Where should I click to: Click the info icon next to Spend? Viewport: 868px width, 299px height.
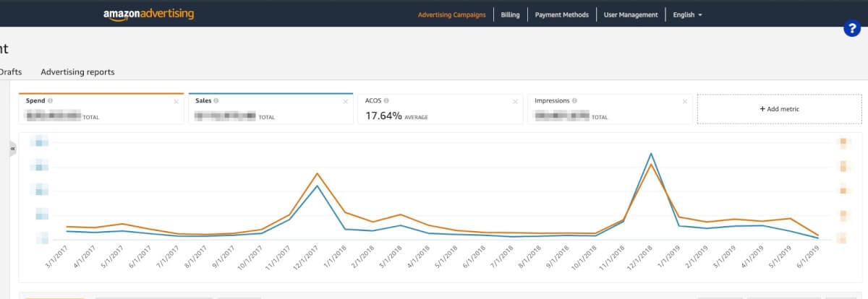click(50, 101)
